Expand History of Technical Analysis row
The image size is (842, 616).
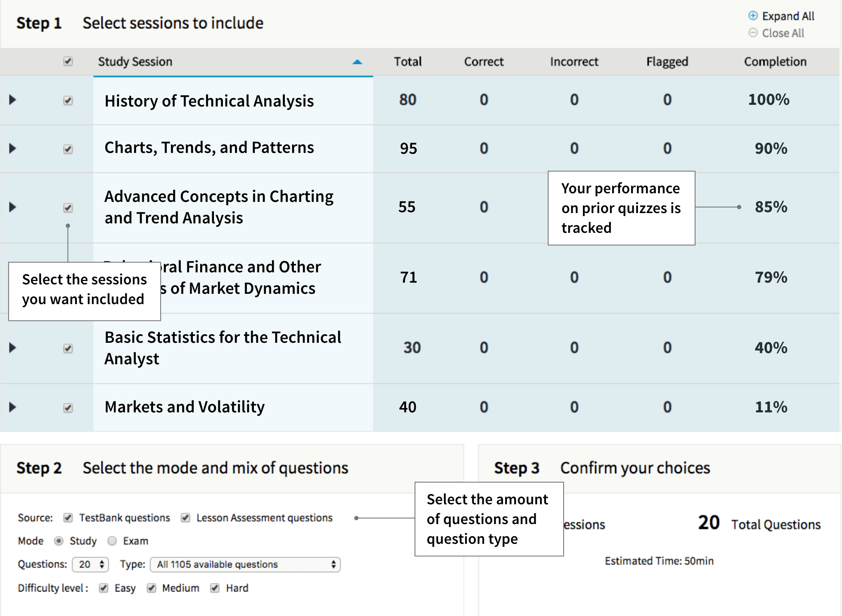12,100
